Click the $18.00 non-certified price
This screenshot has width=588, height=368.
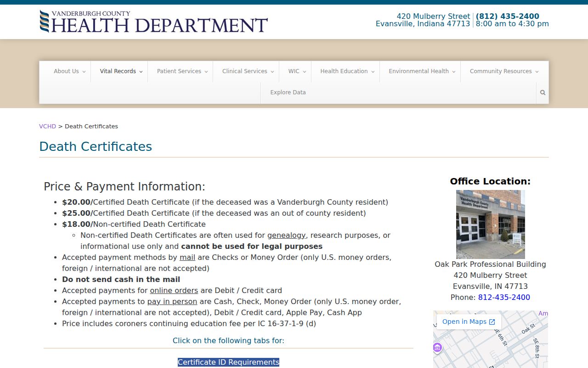(76, 224)
